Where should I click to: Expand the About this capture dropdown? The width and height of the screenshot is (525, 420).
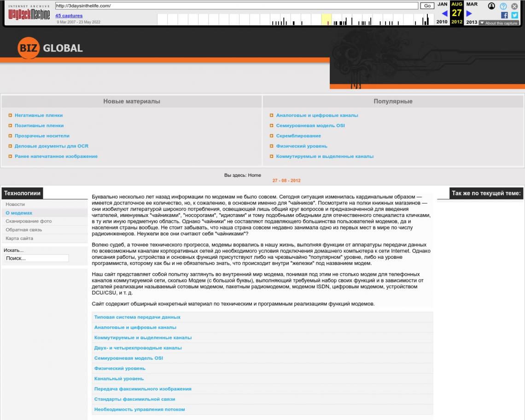(x=499, y=23)
